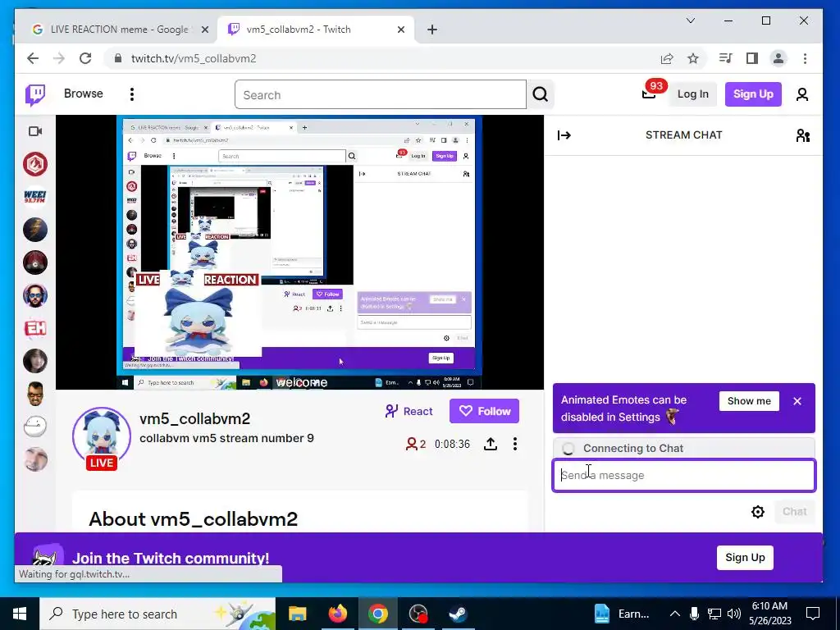Open OBS Studio from taskbar

[418, 614]
